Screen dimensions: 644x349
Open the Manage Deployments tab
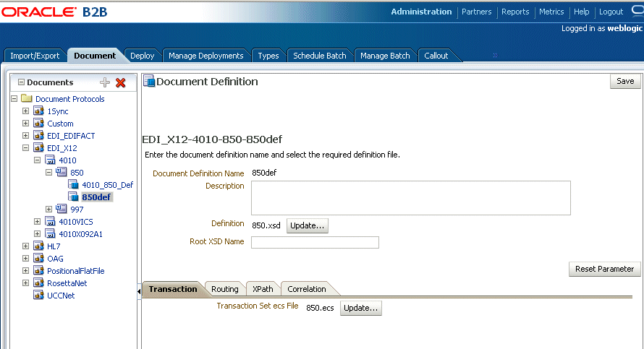pyautogui.click(x=206, y=56)
